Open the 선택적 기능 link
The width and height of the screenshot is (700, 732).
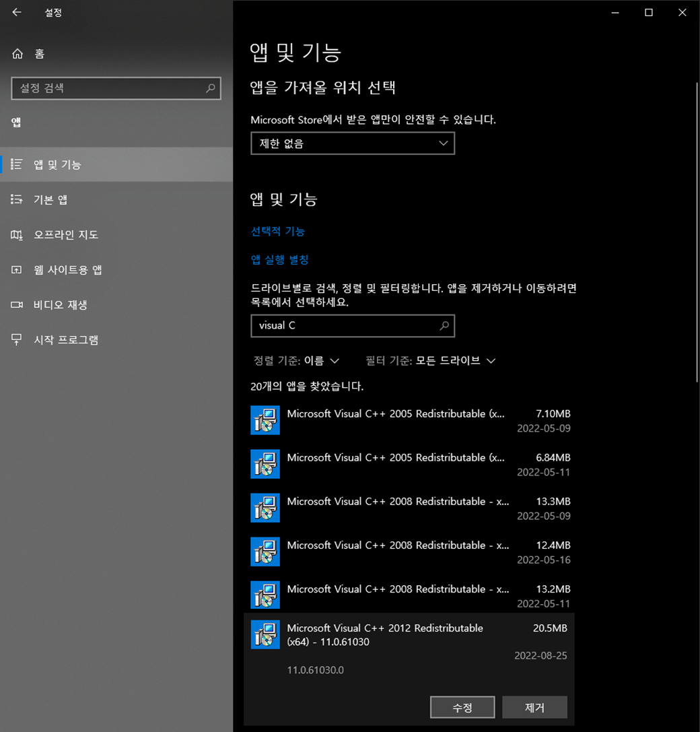(x=278, y=232)
